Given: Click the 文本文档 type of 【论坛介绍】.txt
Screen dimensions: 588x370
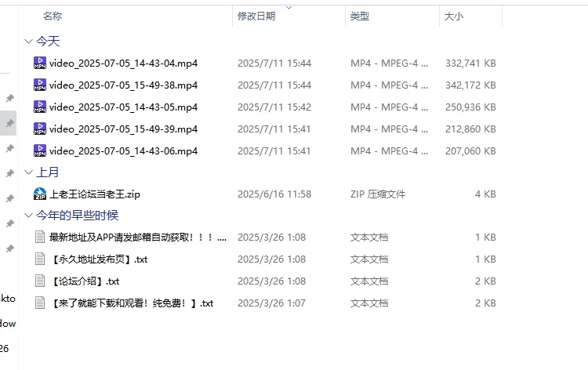Looking at the screenshot, I should [369, 281].
